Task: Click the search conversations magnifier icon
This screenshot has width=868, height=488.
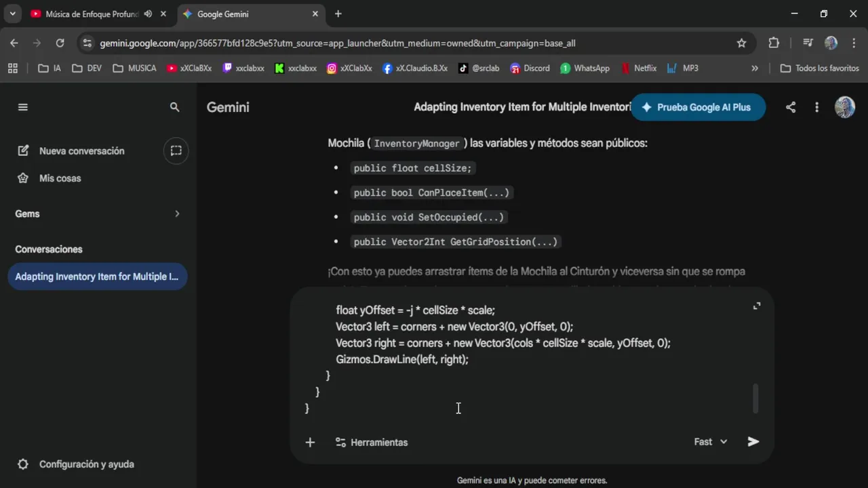Action: tap(174, 107)
